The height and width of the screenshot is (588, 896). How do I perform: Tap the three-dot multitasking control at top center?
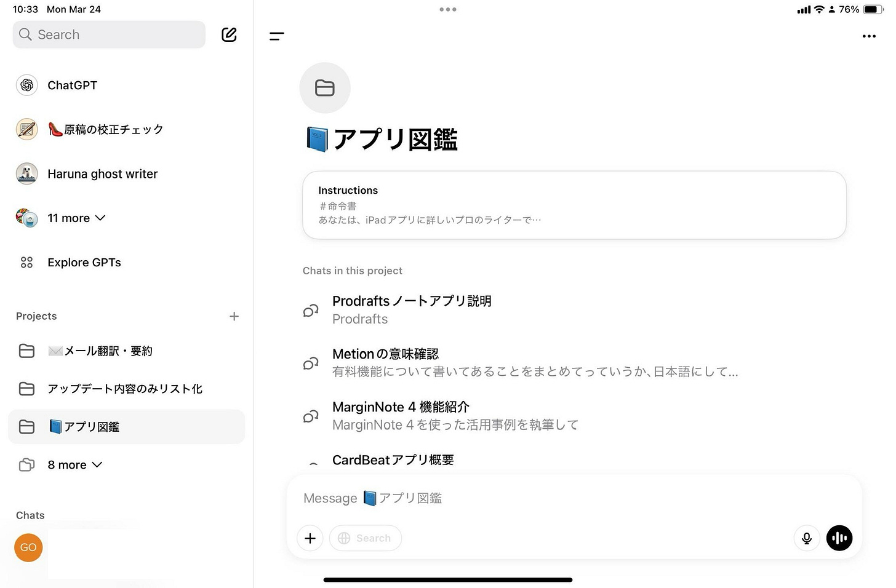coord(448,9)
